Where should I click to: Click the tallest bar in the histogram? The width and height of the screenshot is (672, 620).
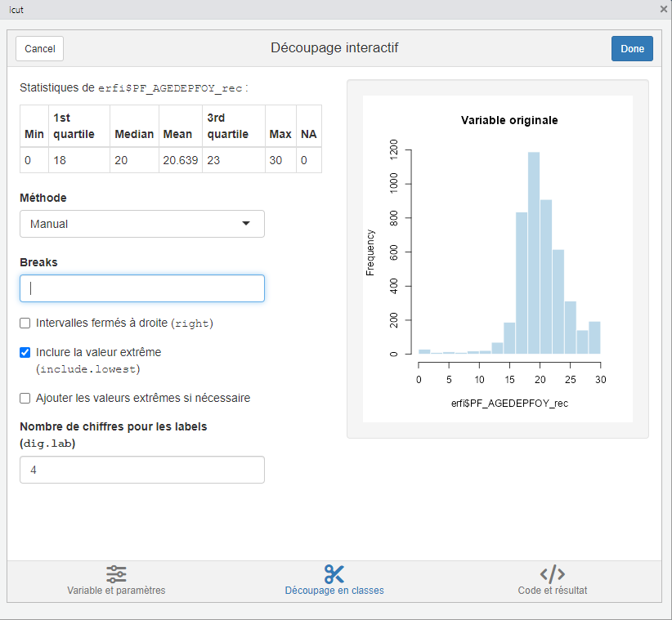tap(534, 253)
